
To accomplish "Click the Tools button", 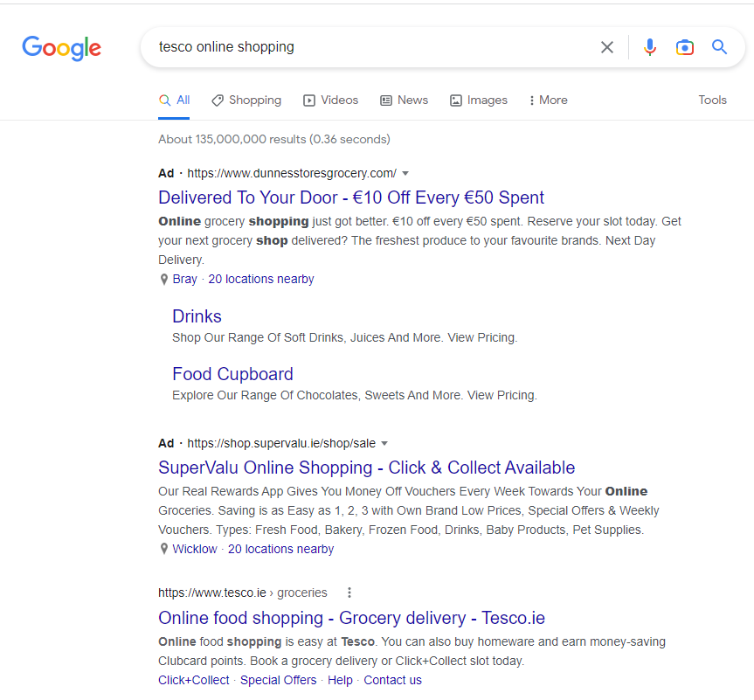I will point(712,100).
